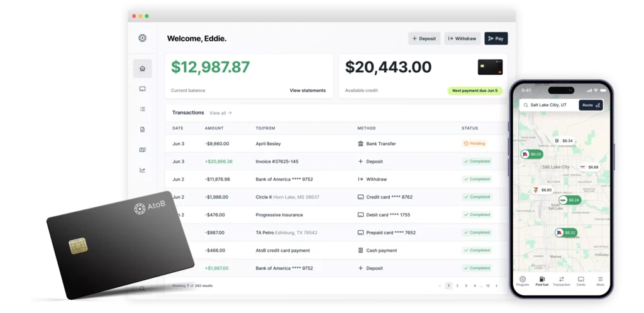Click the Home icon in the sidebar
Screen dimensions: 644x313
point(142,69)
